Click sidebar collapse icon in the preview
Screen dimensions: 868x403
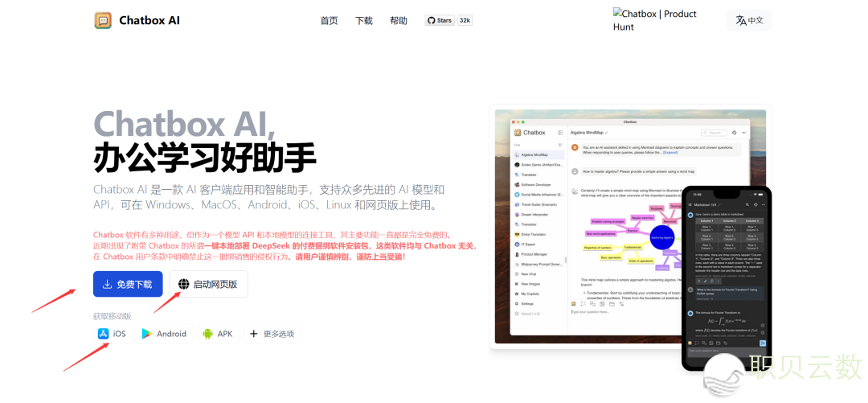tap(560, 133)
